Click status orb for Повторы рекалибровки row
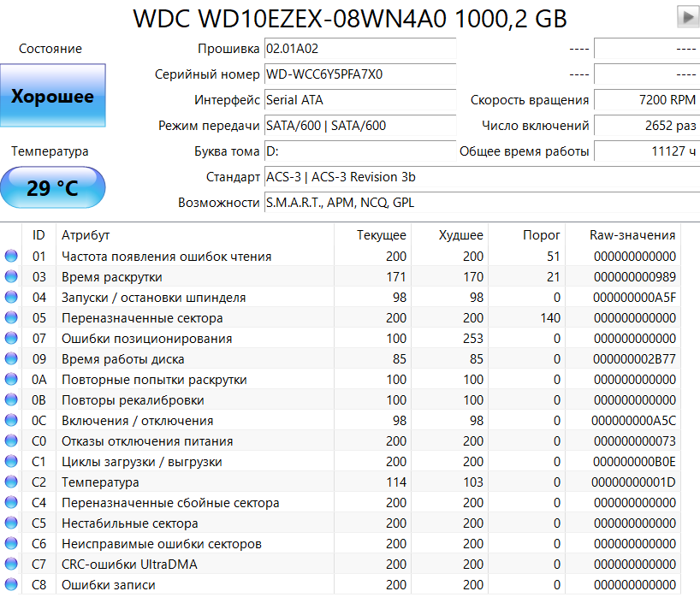Image resolution: width=700 pixels, height=609 pixels. (11, 399)
